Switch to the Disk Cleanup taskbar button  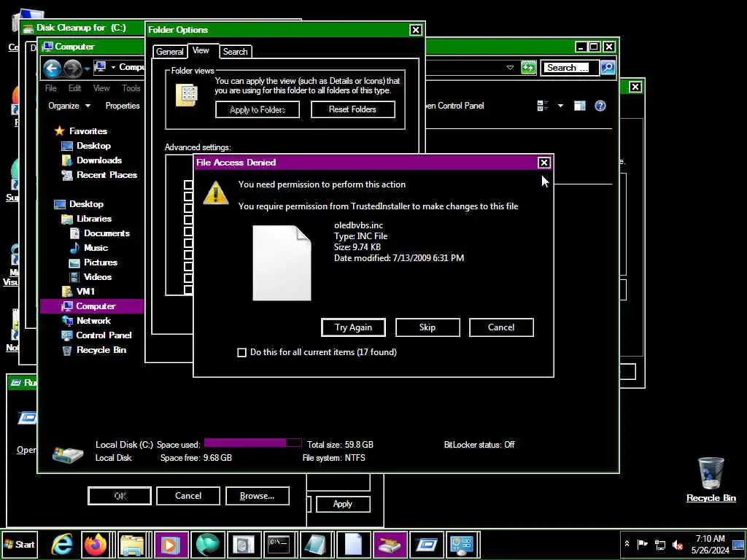(390, 544)
